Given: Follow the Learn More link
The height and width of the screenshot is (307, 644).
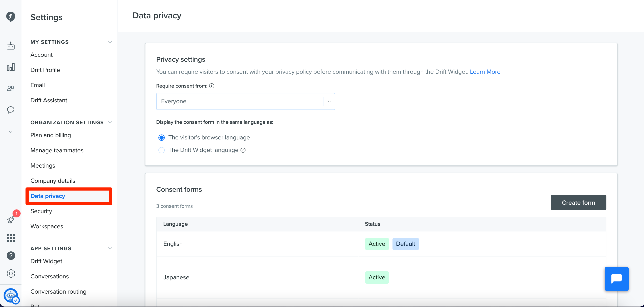Looking at the screenshot, I should (x=485, y=72).
